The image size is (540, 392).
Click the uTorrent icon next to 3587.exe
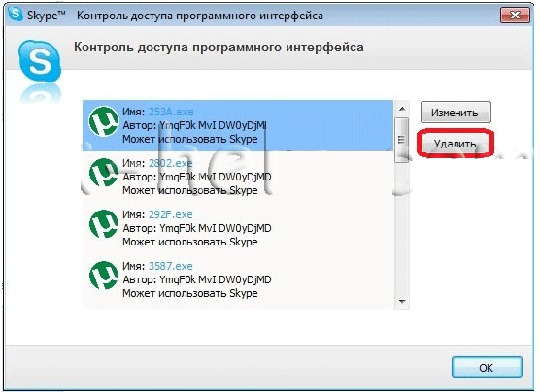tap(103, 276)
